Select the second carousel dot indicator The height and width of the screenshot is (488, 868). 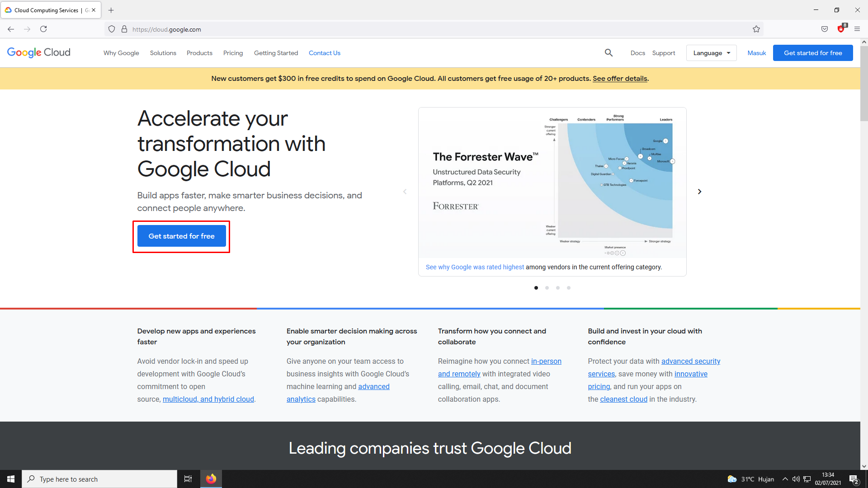pos(547,288)
